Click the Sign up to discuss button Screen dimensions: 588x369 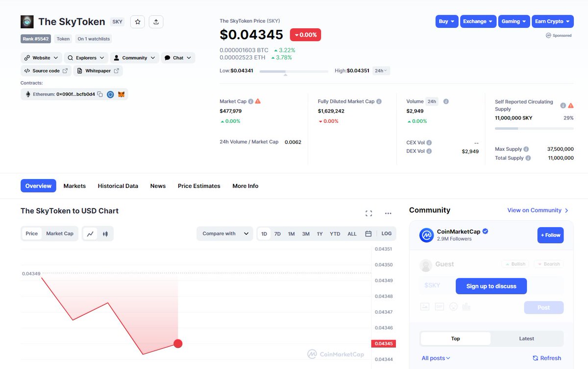[x=491, y=286]
